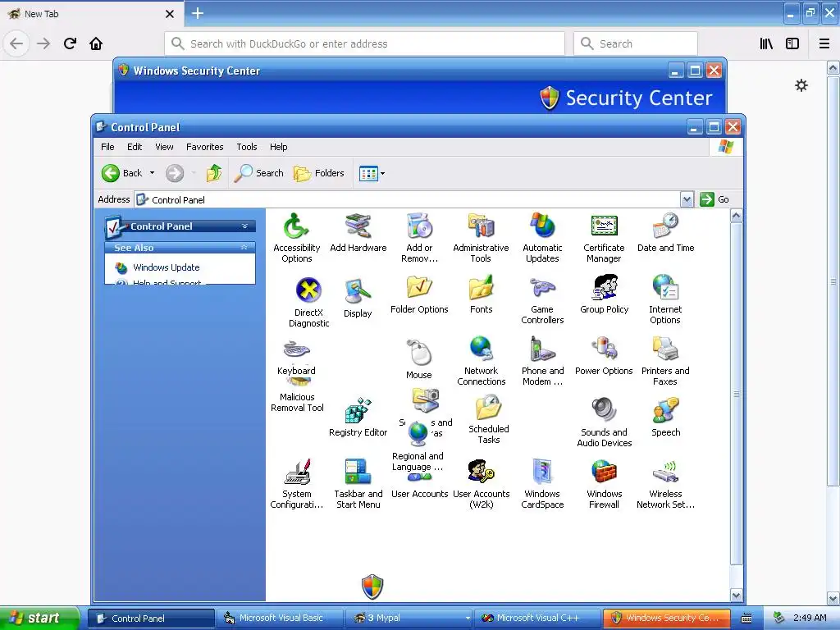This screenshot has height=630, width=840.
Task: Open Keyboard settings icon
Action: tap(296, 357)
